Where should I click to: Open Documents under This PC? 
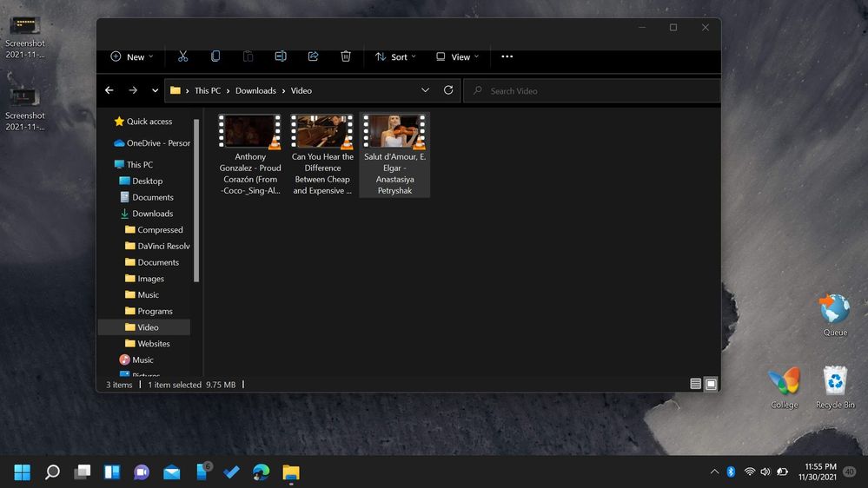[147, 197]
